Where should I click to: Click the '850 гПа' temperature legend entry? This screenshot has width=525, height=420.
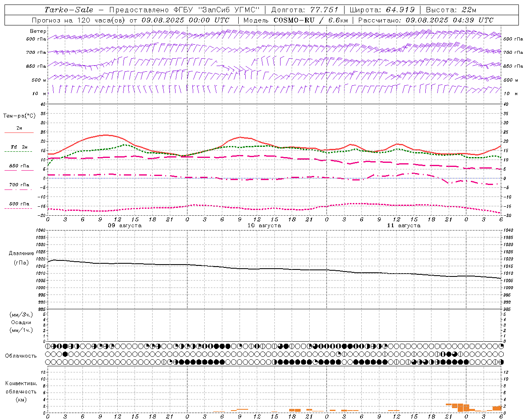point(19,166)
